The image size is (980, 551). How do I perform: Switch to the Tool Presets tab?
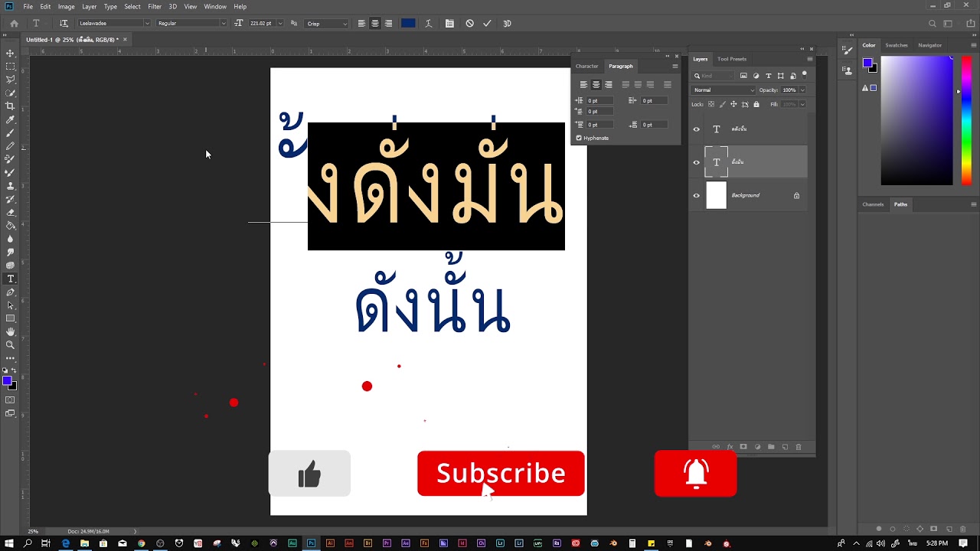pos(732,59)
